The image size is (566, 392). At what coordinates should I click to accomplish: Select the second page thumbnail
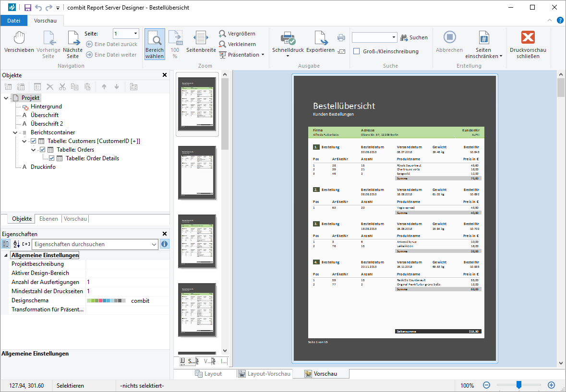pyautogui.click(x=197, y=172)
